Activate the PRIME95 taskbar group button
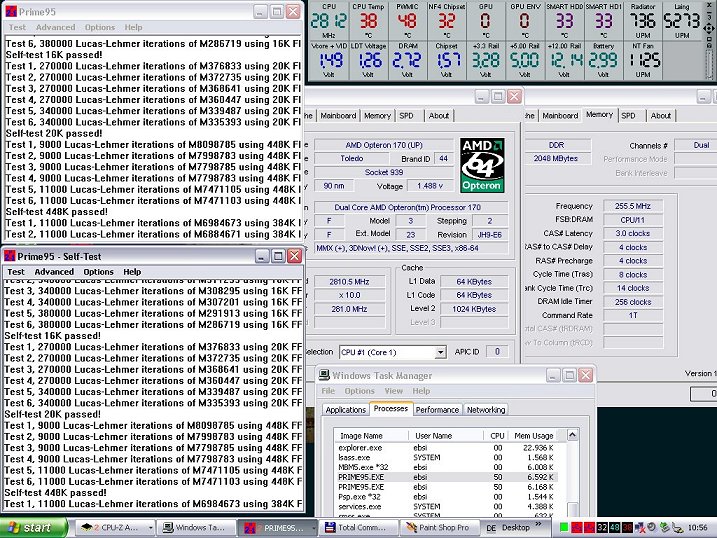This screenshot has width=717, height=538. click(x=278, y=527)
